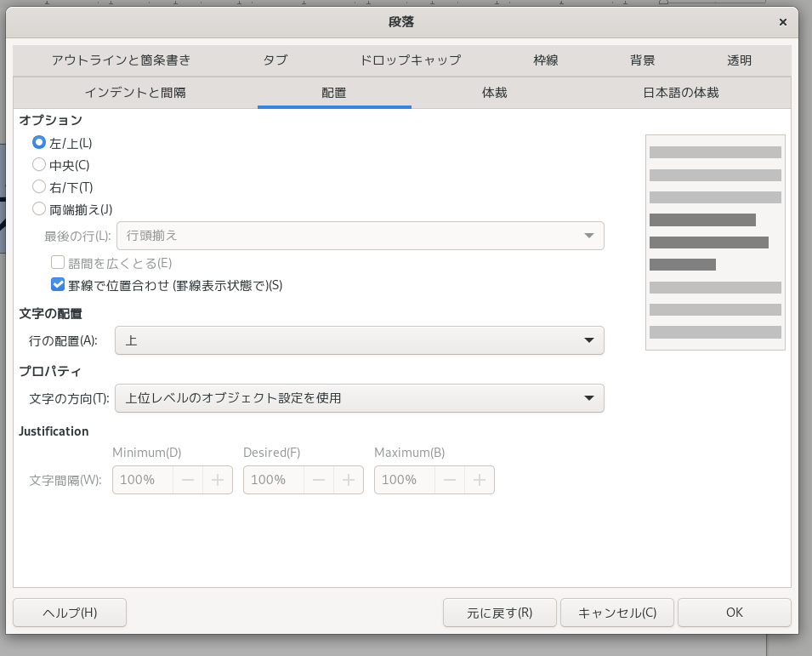The width and height of the screenshot is (812, 656).
Task: Open help with ヘルプ(H) button
Action: point(70,613)
